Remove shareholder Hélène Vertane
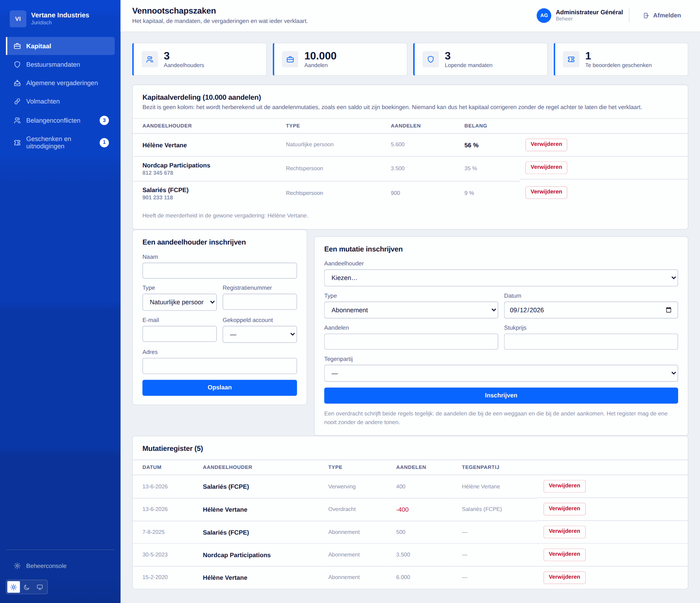 [x=546, y=145]
